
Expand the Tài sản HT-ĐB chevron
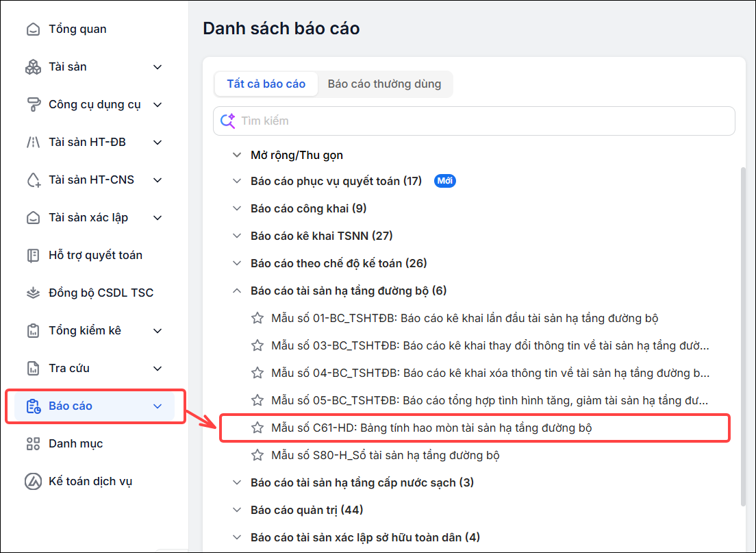pyautogui.click(x=157, y=142)
